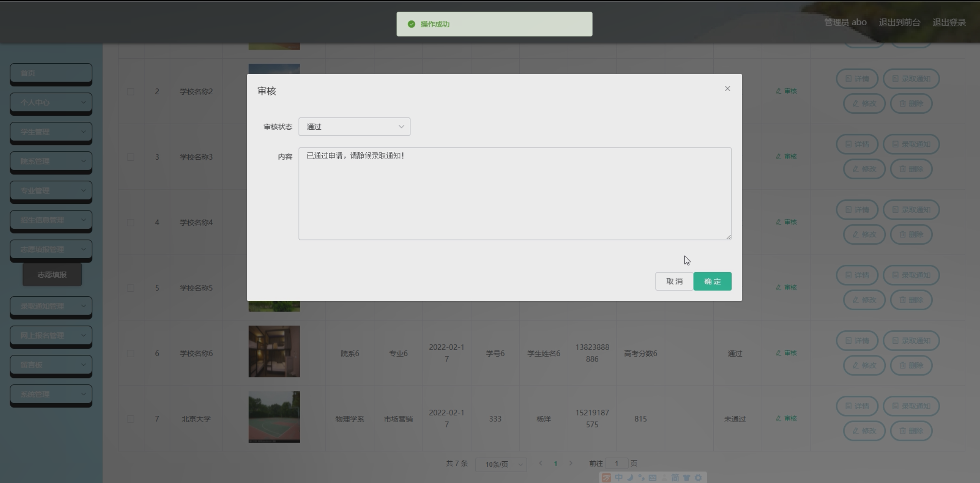
Task: Expand 学生管理 sidebar menu
Action: click(x=51, y=132)
